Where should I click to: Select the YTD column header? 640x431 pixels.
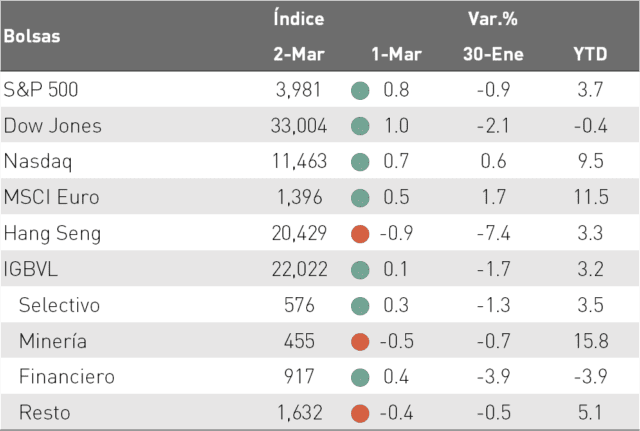point(590,54)
